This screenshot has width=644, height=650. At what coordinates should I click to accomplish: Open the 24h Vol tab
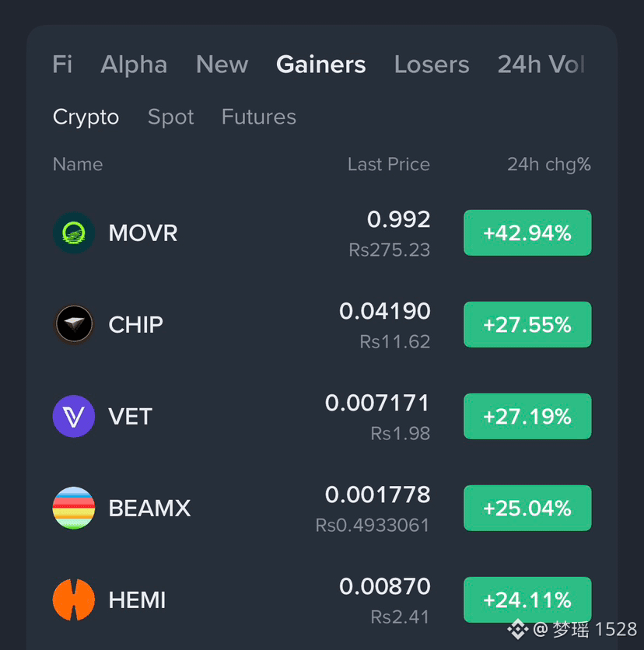point(541,65)
